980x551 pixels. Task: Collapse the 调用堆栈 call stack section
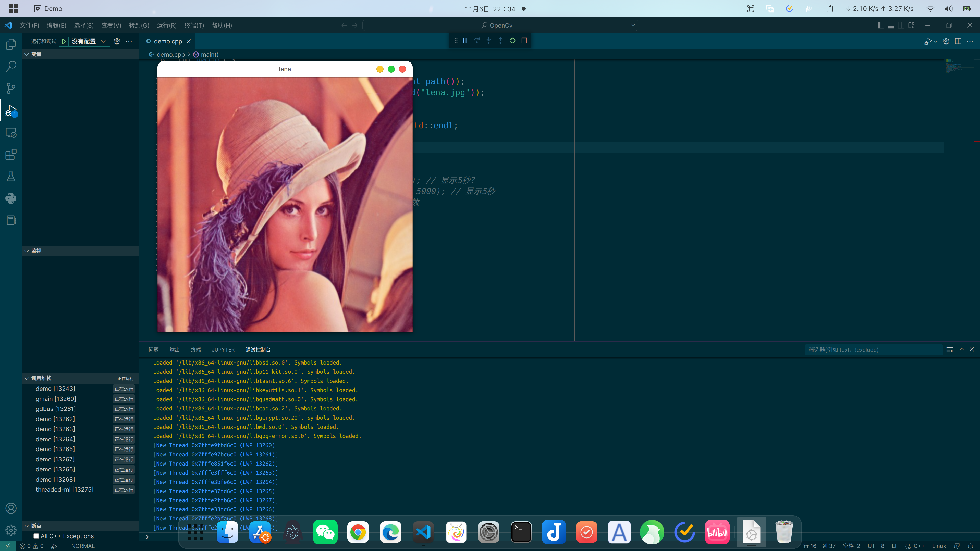(27, 378)
